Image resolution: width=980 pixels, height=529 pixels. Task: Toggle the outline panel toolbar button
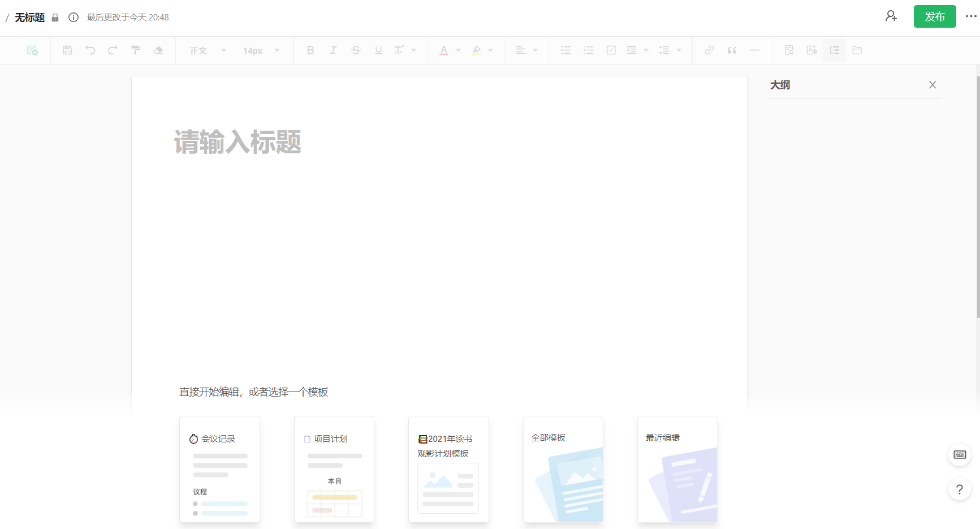coord(835,50)
